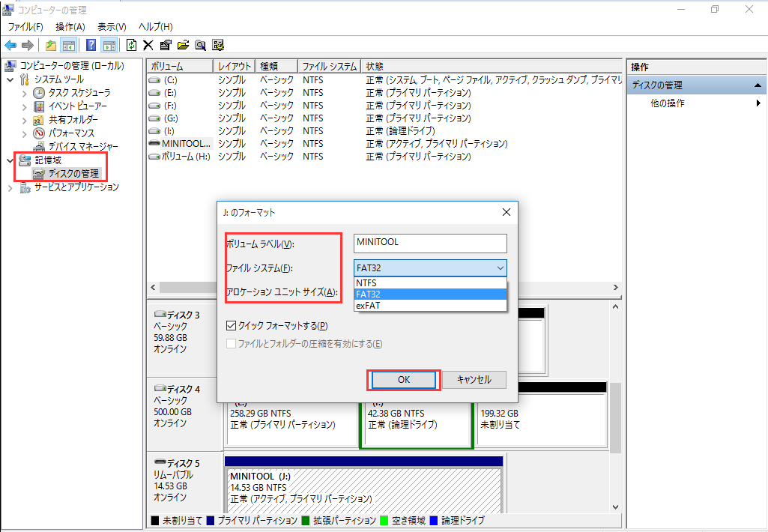
Task: Click the Properties toolbar icon
Action: tap(166, 45)
